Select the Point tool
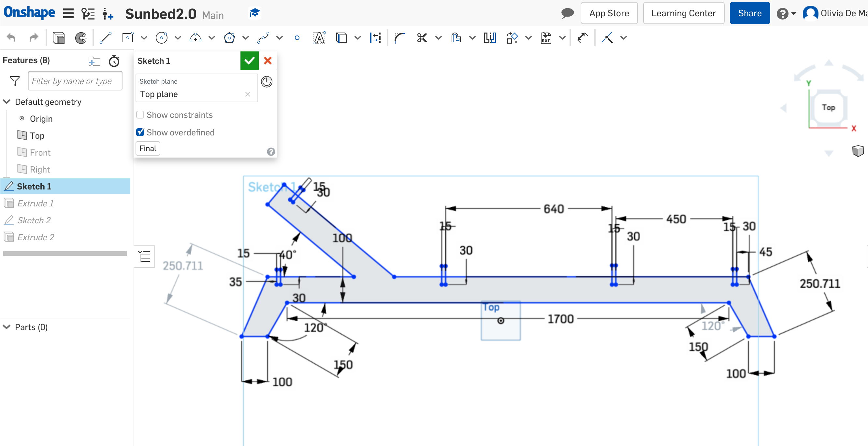Screen dimensions: 868x446 click(x=297, y=38)
